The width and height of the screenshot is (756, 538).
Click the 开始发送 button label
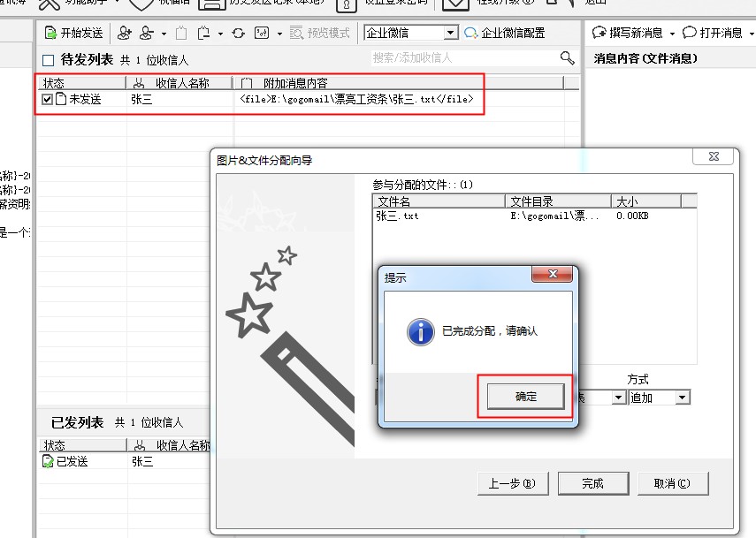[81, 33]
